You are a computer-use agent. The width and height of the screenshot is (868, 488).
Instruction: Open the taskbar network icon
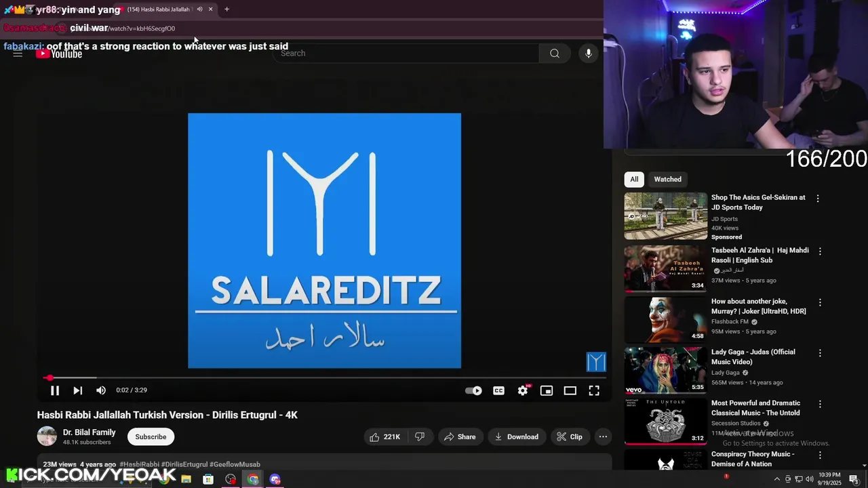click(x=799, y=479)
